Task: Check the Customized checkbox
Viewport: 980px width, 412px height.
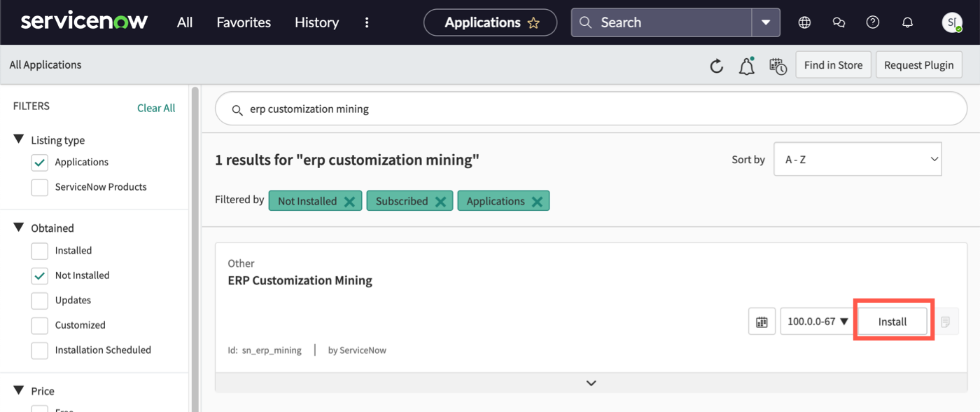Action: click(x=40, y=326)
